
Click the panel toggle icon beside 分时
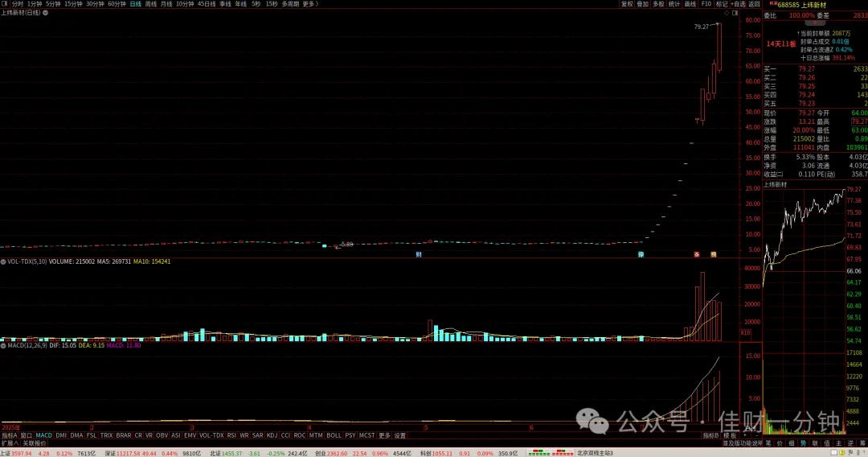coord(4,4)
